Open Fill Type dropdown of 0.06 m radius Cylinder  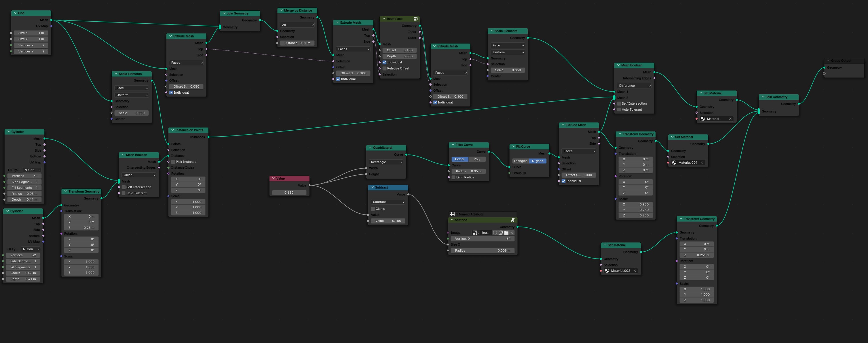31,249
